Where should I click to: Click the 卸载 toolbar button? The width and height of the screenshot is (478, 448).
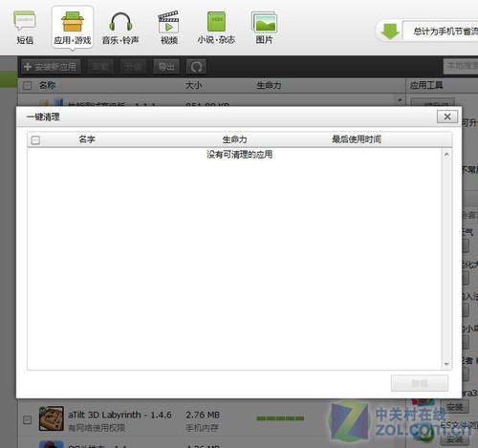click(x=100, y=67)
